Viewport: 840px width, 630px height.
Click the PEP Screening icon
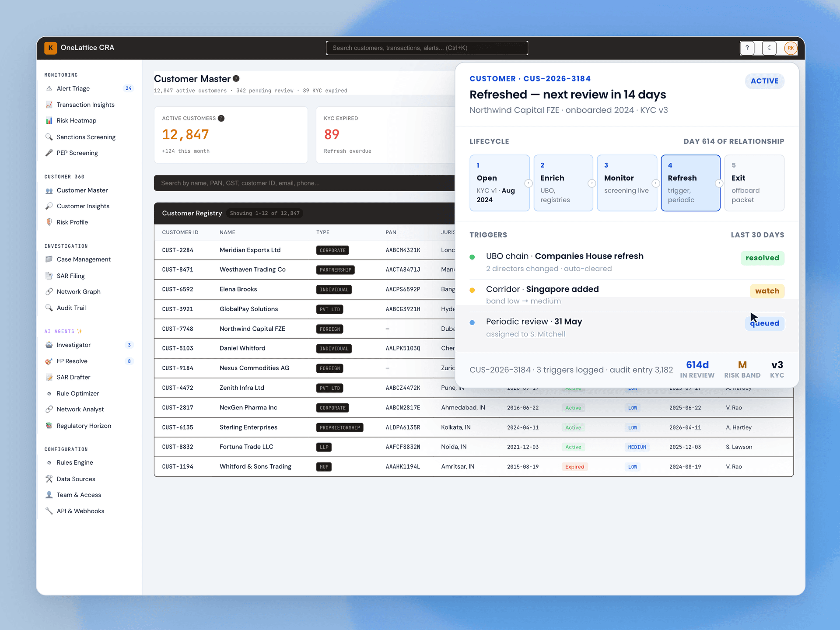click(x=49, y=153)
